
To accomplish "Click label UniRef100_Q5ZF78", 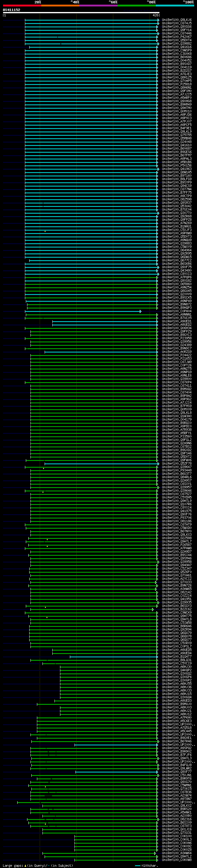I will click(x=177, y=463).
